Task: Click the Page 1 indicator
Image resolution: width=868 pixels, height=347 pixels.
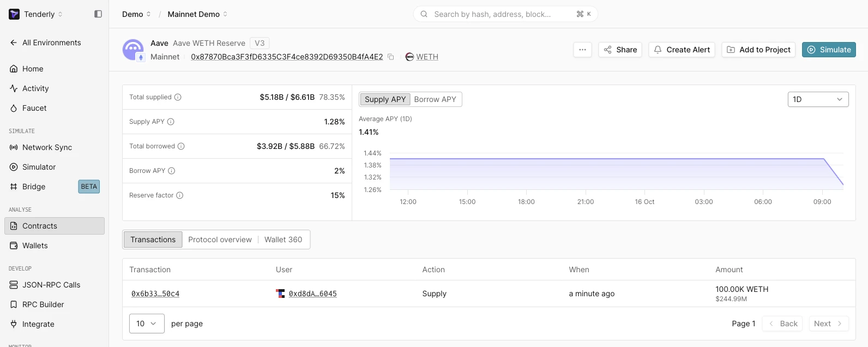Action: [744, 324]
